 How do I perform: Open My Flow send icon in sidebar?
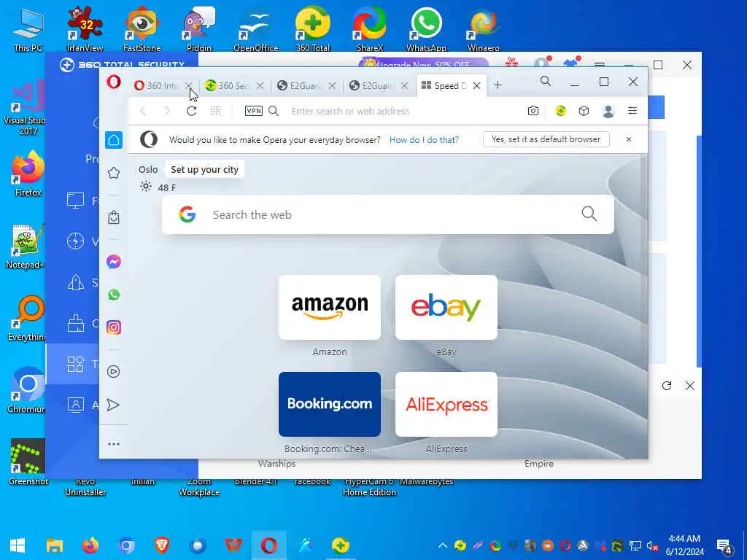tap(113, 405)
